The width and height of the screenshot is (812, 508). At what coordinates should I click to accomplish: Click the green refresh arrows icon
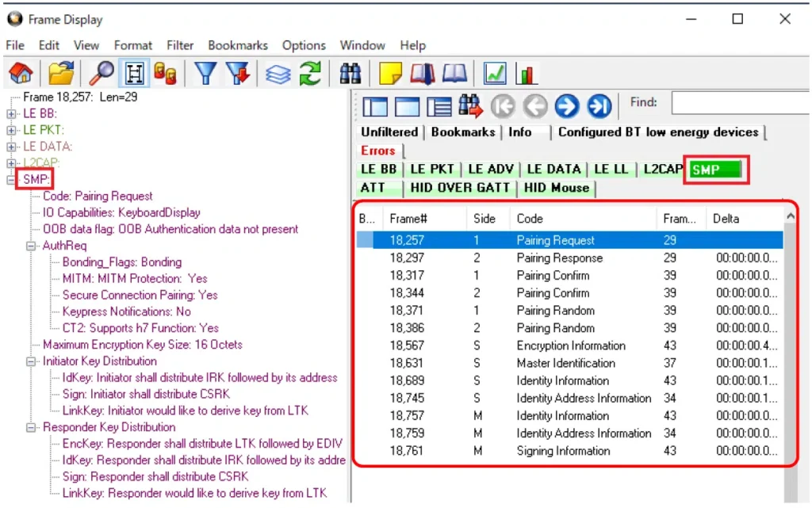(x=309, y=74)
